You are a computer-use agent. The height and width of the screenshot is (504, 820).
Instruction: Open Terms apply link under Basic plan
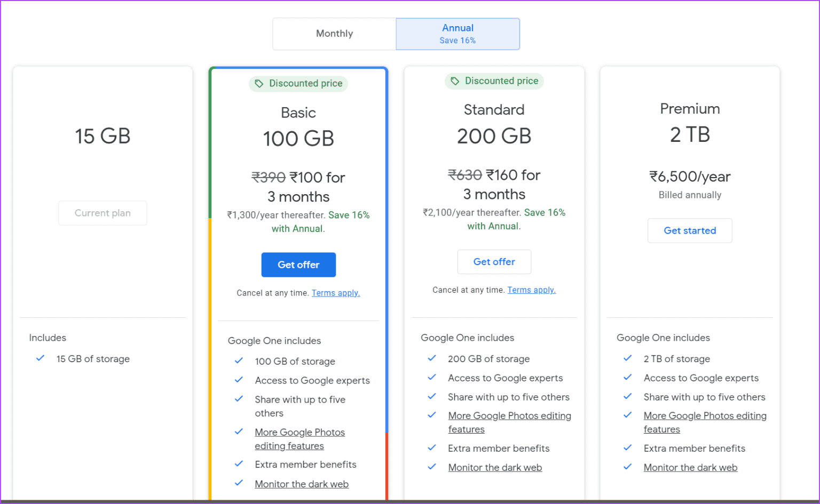pos(336,293)
